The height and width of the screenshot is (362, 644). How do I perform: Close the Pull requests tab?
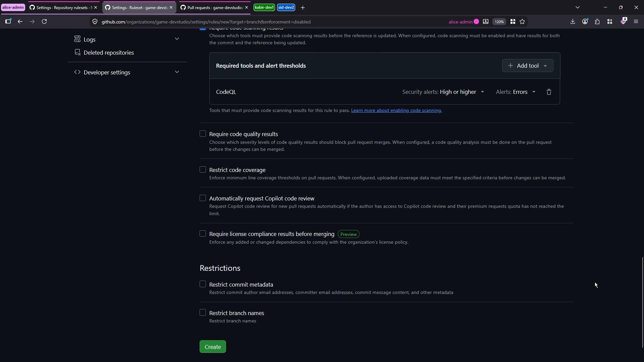[x=247, y=7]
